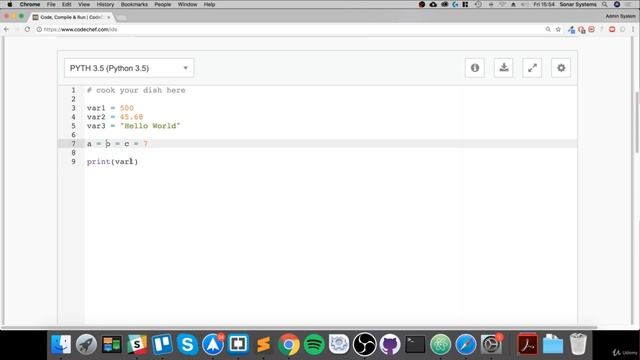Open the Trash in the Dock

pos(578,344)
